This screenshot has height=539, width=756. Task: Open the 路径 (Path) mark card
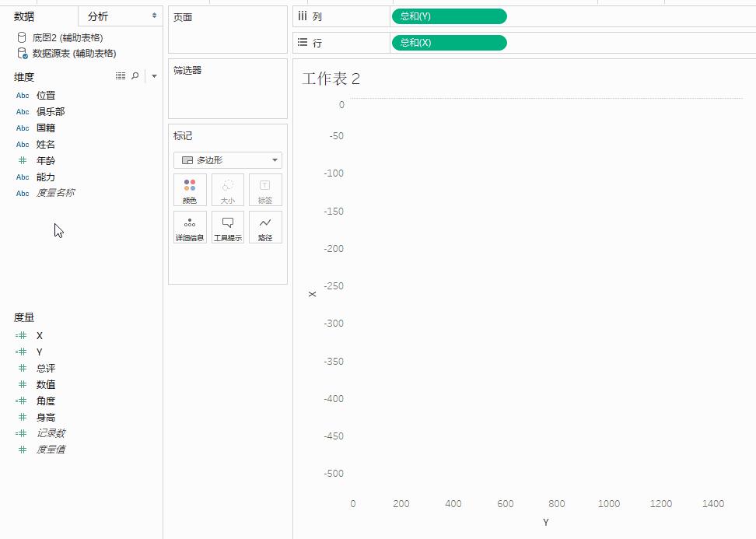[x=265, y=227]
